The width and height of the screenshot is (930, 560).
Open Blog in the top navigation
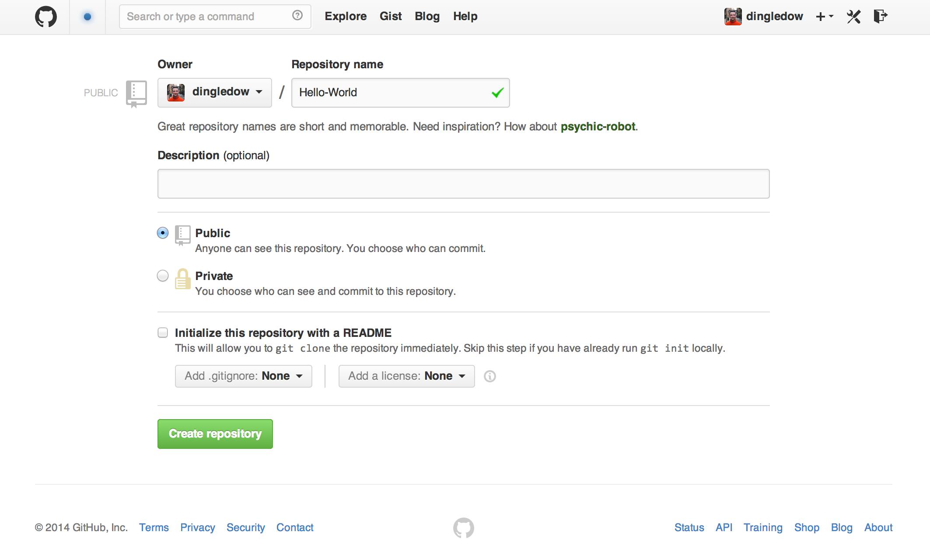[427, 17]
